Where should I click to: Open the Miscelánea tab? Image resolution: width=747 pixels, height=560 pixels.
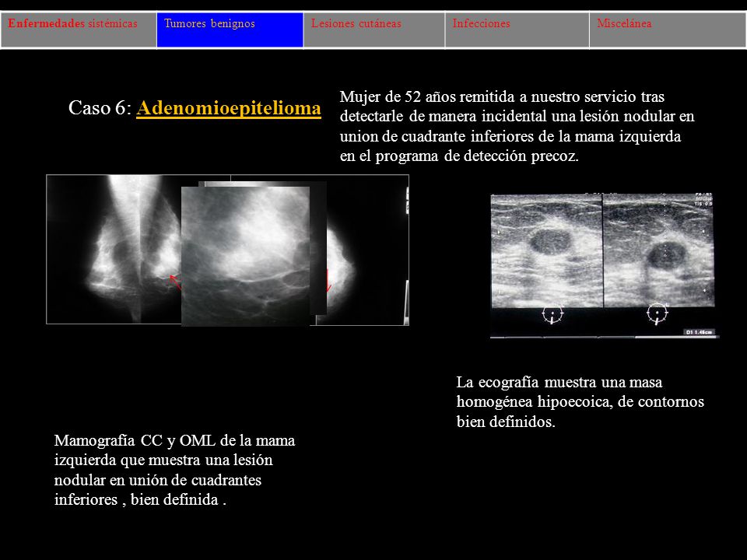(x=668, y=30)
